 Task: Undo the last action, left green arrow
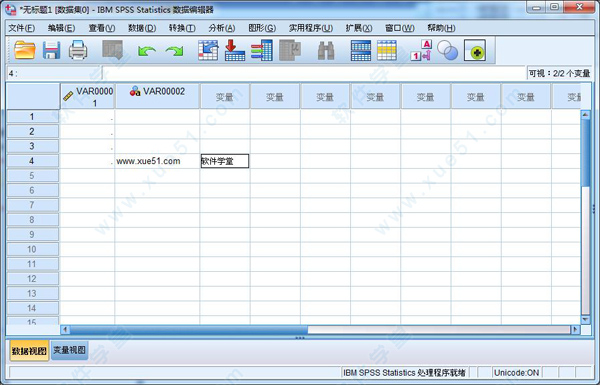(x=147, y=51)
